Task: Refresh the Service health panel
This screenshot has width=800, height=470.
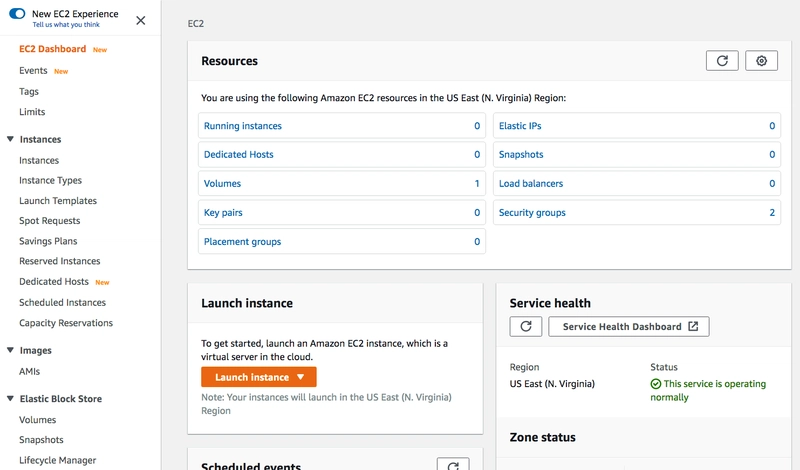Action: coord(526,326)
